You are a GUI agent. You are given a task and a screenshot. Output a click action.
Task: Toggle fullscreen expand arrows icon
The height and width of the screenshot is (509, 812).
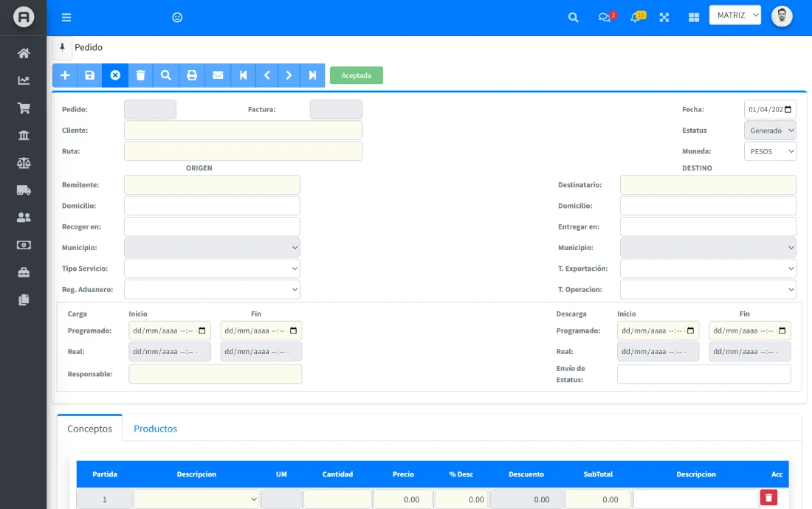click(x=664, y=18)
